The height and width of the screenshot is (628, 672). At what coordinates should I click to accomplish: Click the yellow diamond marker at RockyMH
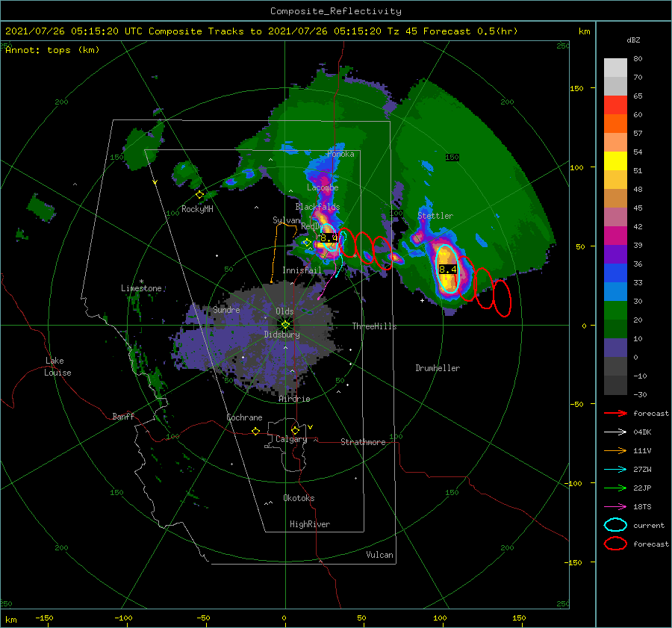[x=199, y=195]
